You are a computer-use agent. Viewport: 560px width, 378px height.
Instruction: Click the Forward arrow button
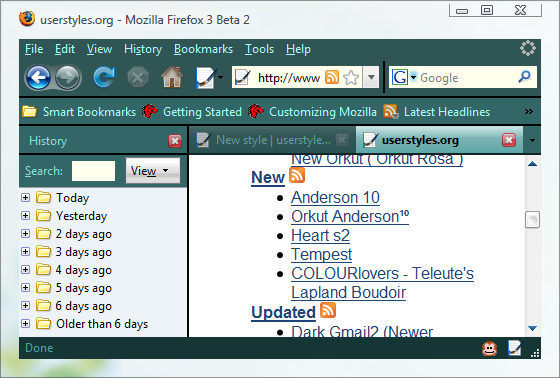pyautogui.click(x=68, y=78)
